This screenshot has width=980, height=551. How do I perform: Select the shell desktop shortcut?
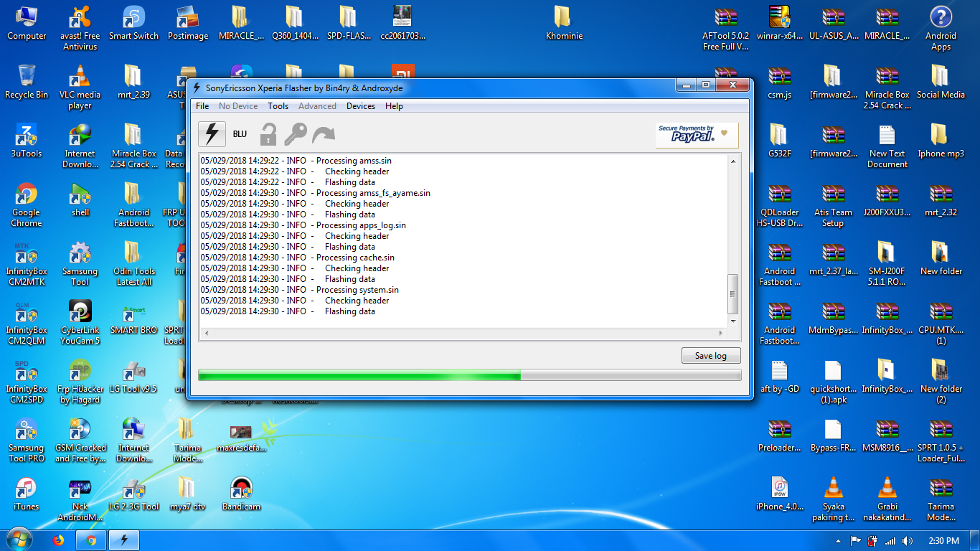click(80, 199)
